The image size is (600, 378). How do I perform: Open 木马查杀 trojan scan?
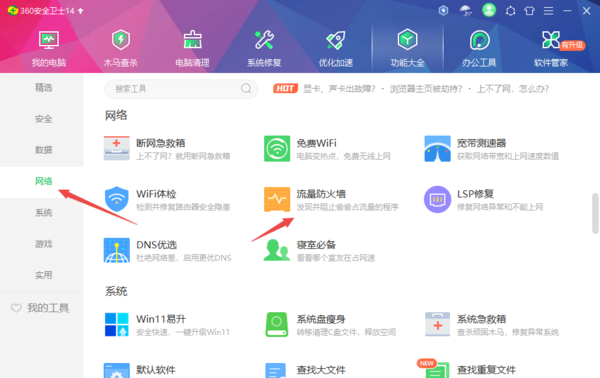pos(121,48)
